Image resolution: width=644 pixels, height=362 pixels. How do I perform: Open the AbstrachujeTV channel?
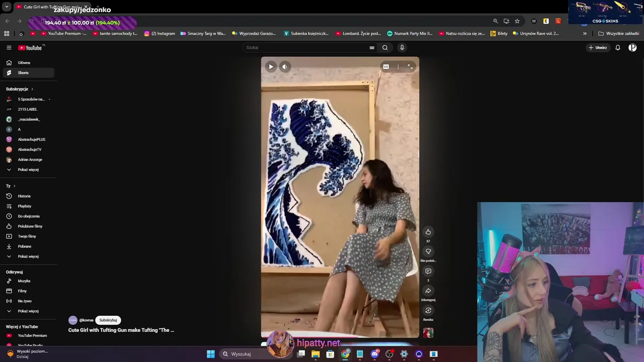29,149
